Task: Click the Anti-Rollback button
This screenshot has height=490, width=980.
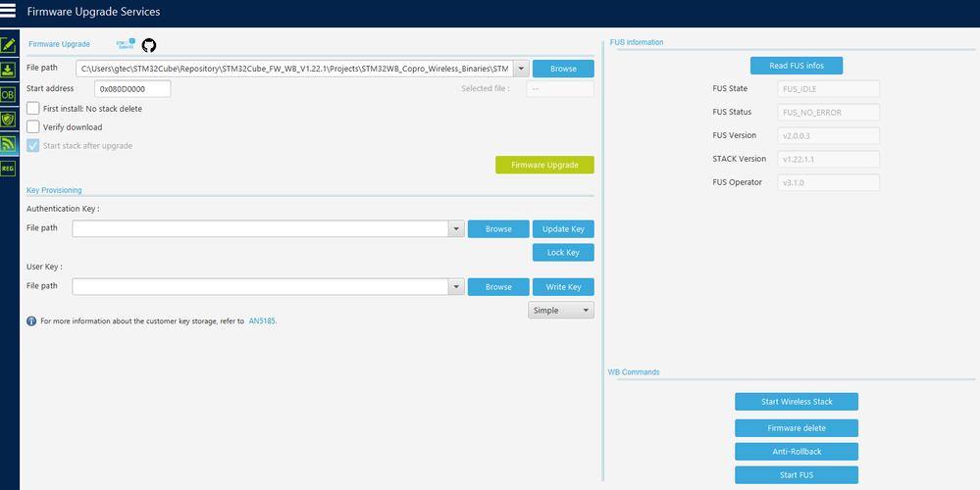Action: click(x=797, y=452)
